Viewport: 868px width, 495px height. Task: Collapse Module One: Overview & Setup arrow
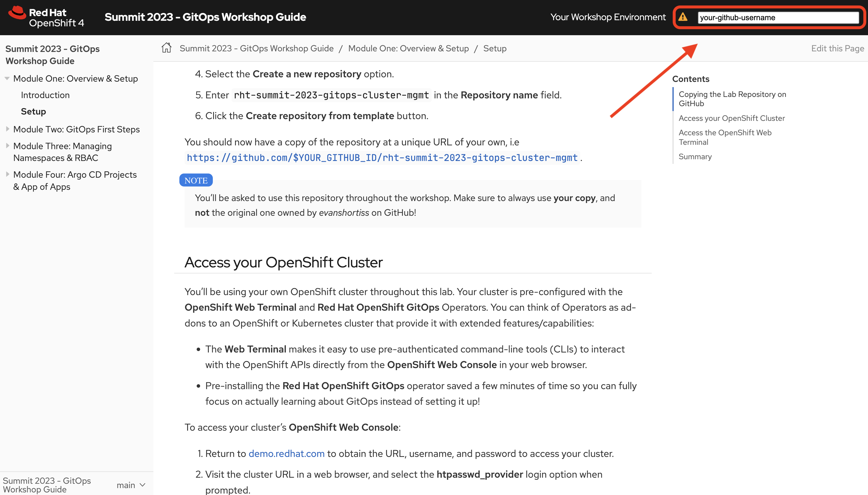click(x=7, y=78)
